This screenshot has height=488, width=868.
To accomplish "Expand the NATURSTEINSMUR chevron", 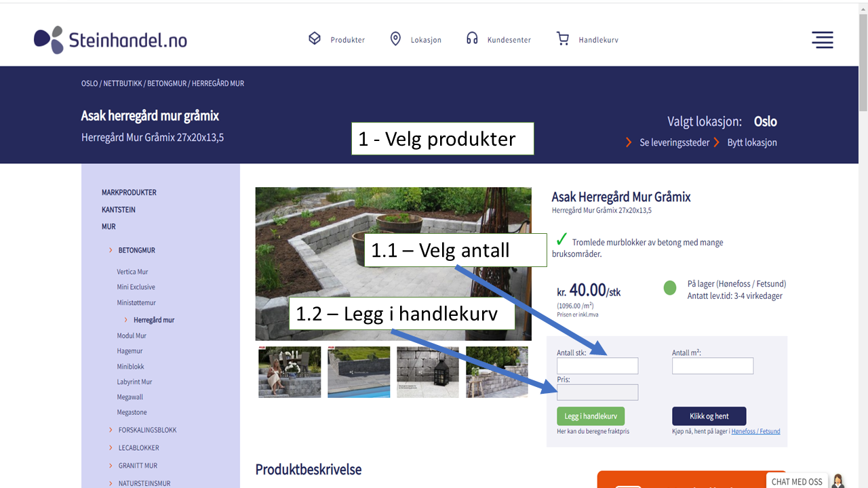I will pyautogui.click(x=111, y=483).
